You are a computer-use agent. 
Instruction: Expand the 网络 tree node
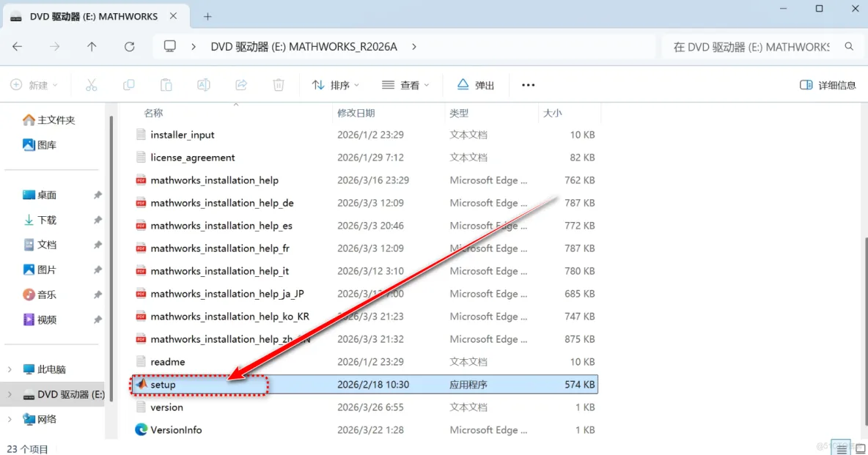[x=10, y=419]
